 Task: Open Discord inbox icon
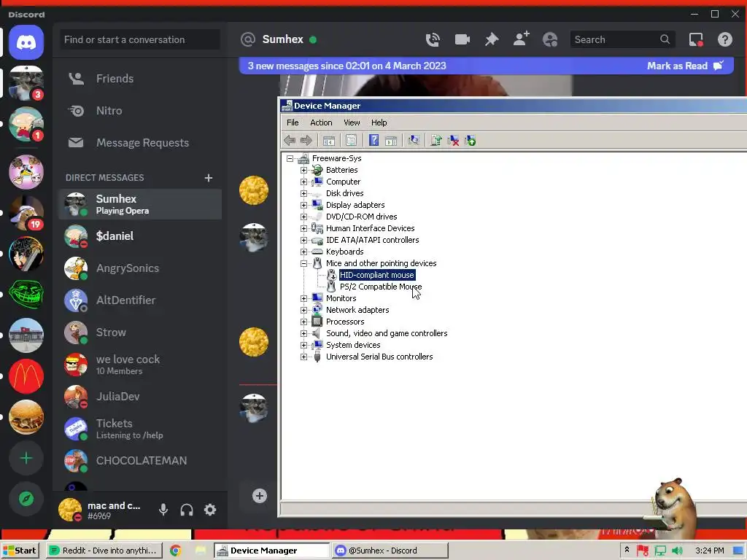point(696,39)
